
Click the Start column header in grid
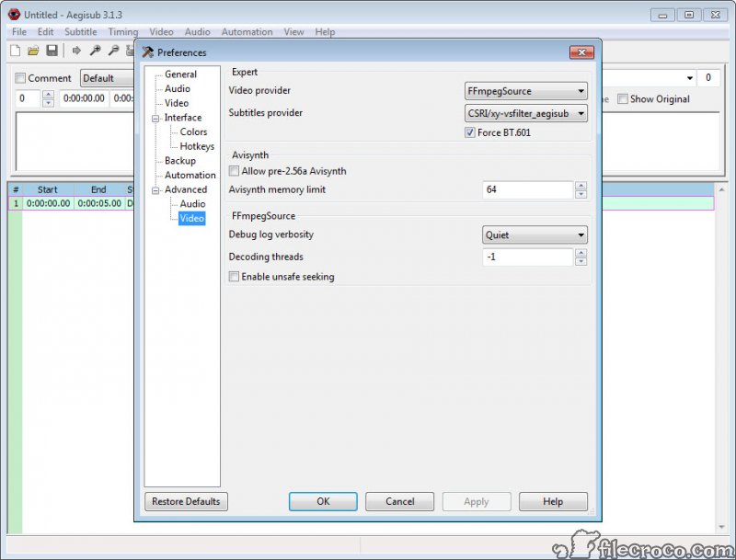[48, 189]
